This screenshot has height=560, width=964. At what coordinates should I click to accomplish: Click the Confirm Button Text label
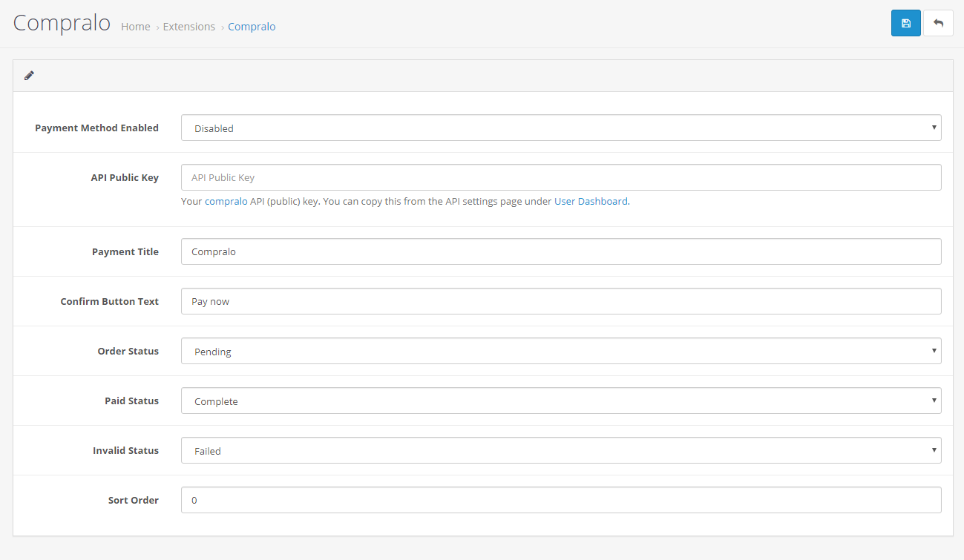[x=110, y=301]
